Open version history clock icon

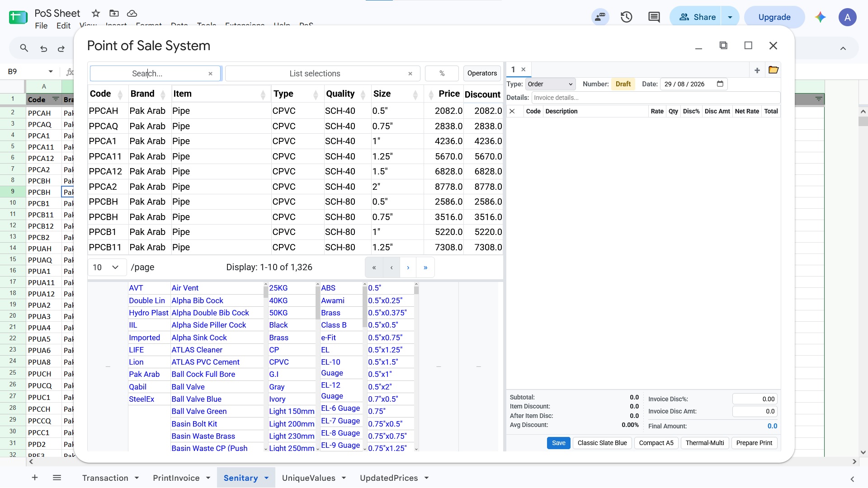point(626,17)
